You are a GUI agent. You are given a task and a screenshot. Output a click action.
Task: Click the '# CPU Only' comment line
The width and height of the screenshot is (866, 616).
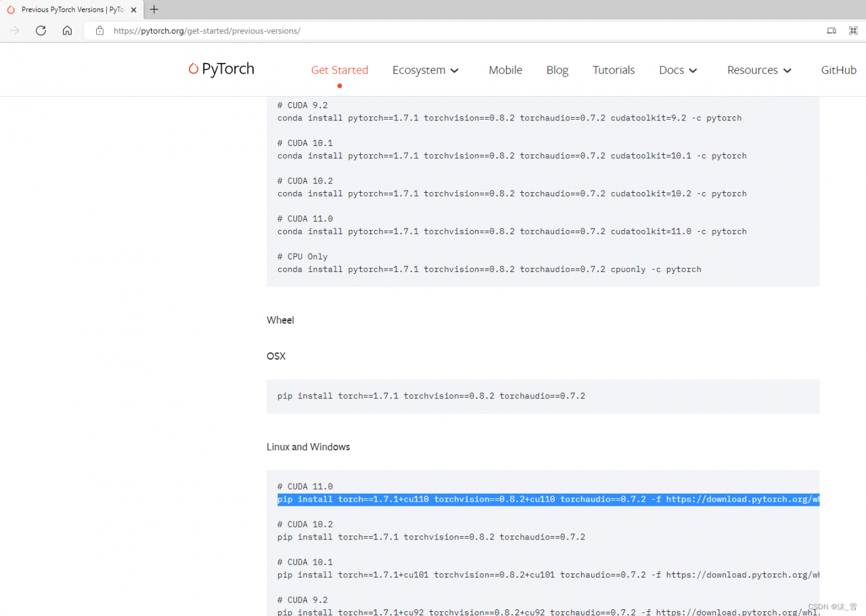tap(302, 257)
